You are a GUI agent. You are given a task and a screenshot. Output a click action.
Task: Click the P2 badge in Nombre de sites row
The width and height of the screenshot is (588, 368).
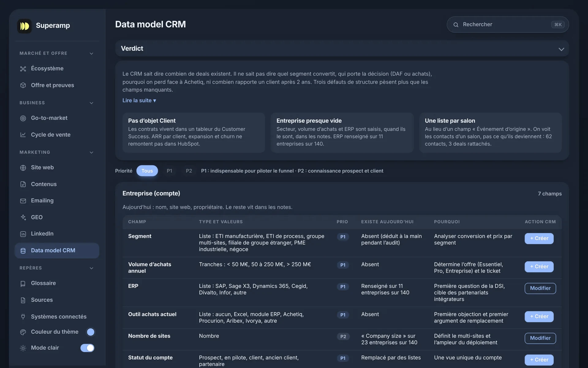[343, 336]
